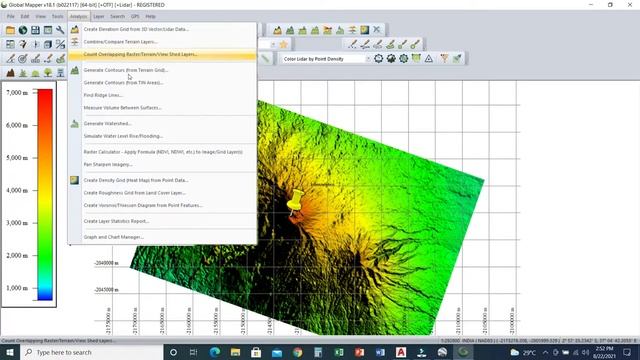Viewport: 640px width, 360px height.
Task: Click the Type here to search box
Action: point(91,352)
